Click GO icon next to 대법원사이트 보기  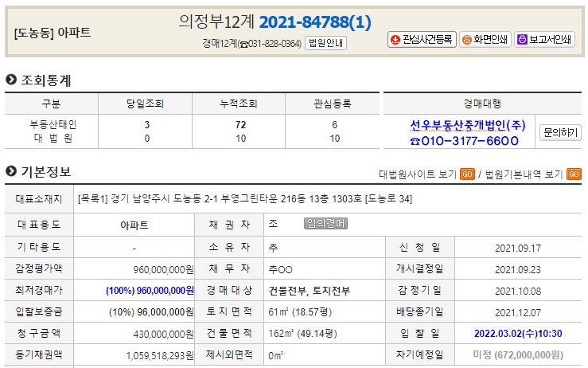467,174
